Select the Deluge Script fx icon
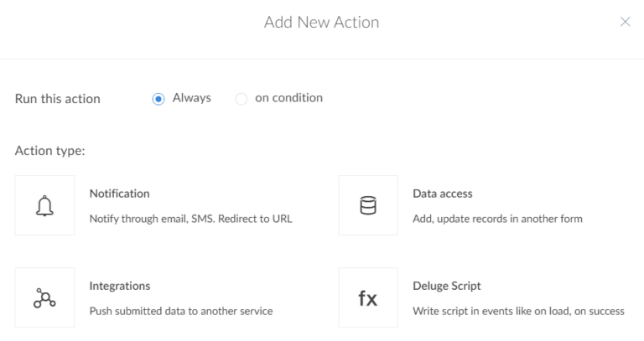 point(368,297)
